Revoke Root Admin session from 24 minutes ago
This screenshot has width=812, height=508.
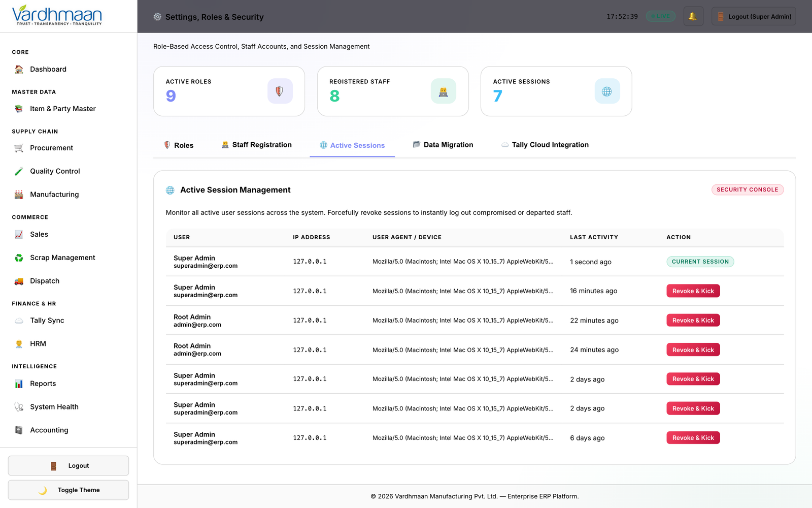[x=693, y=350]
